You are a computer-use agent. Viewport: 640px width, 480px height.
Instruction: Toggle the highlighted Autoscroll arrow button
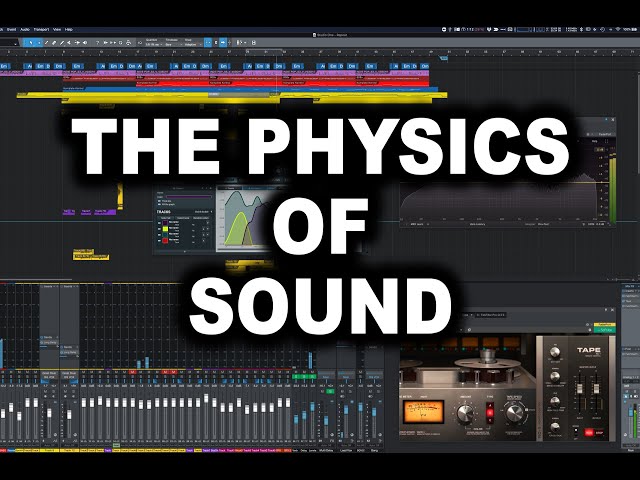[x=223, y=42]
